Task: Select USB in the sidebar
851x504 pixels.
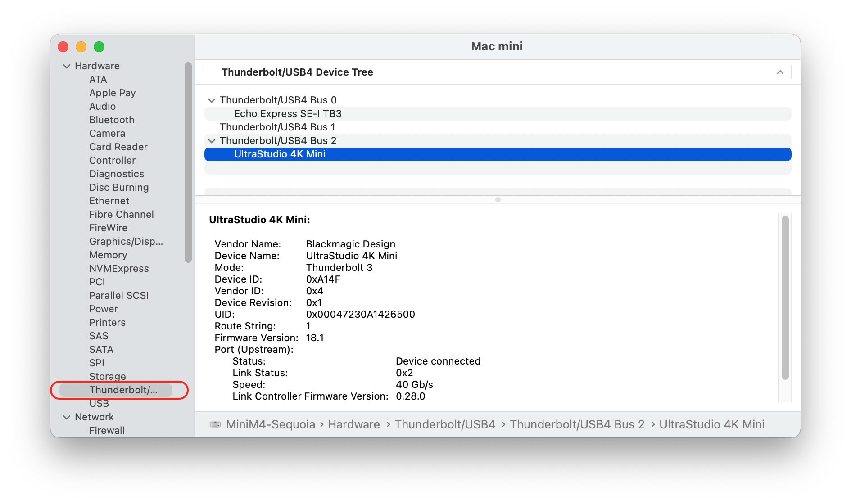Action: click(99, 404)
